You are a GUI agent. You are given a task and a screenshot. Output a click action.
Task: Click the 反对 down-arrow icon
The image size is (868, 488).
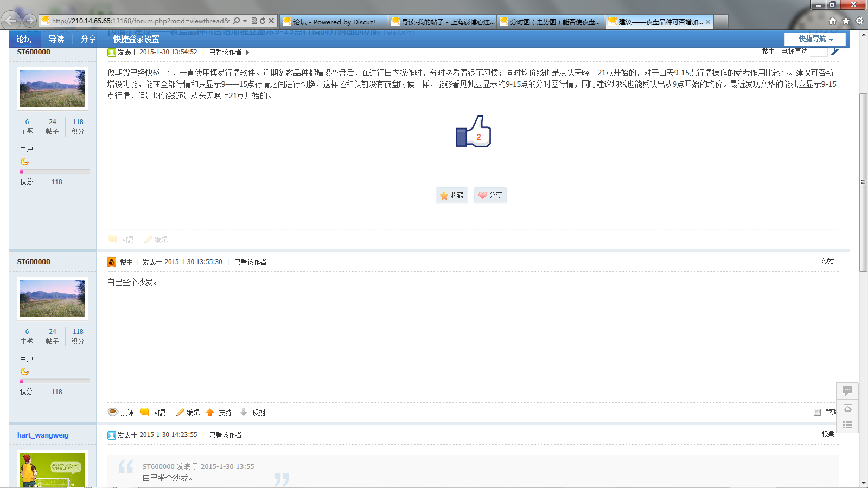[244, 413]
